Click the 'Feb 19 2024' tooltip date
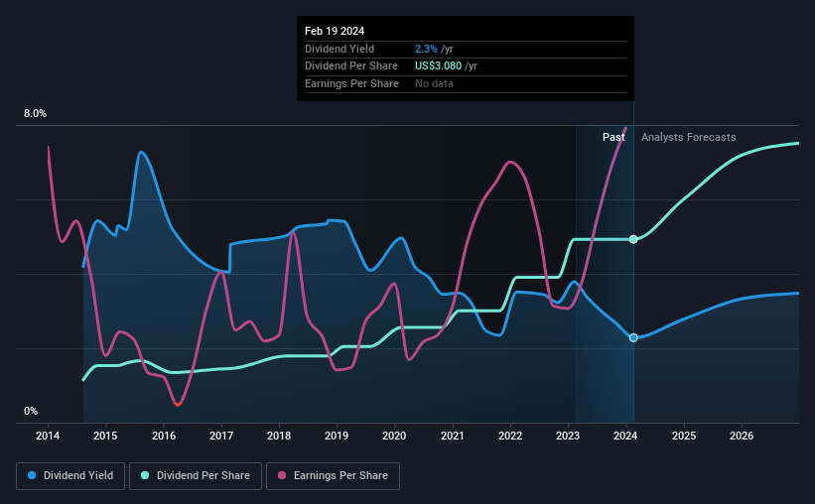The width and height of the screenshot is (815, 504). coord(335,31)
